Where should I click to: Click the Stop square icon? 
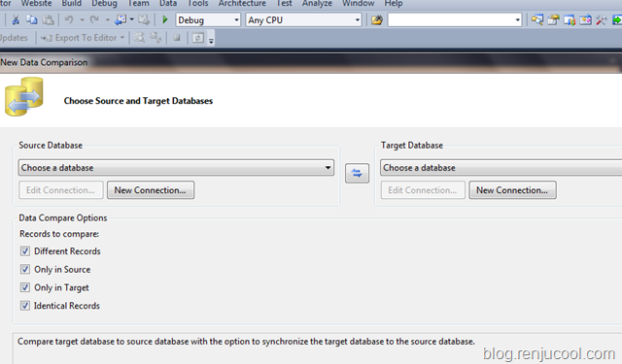(177, 38)
